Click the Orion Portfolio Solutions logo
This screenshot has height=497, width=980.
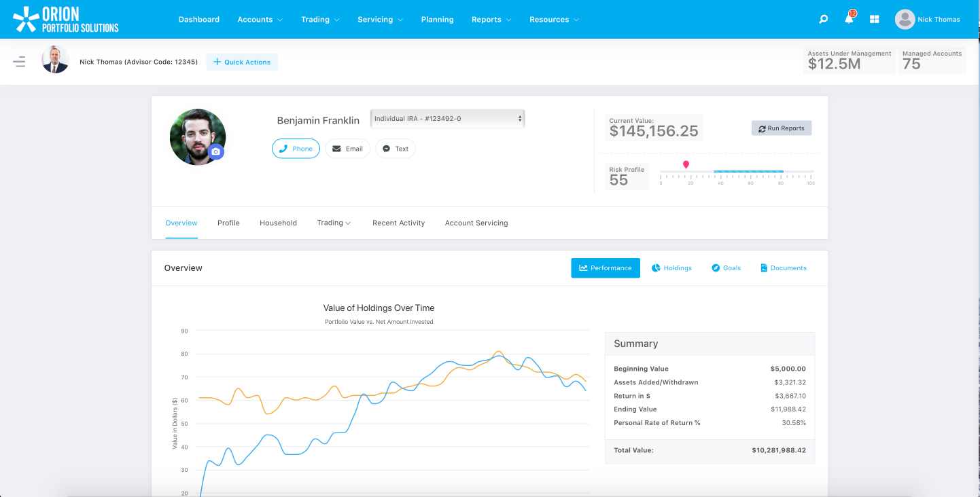pyautogui.click(x=65, y=18)
